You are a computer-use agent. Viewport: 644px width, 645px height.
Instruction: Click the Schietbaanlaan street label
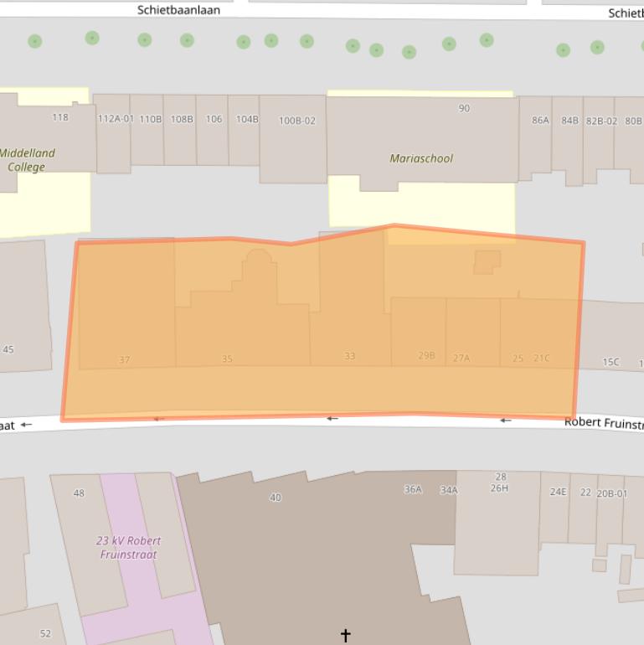pos(178,10)
